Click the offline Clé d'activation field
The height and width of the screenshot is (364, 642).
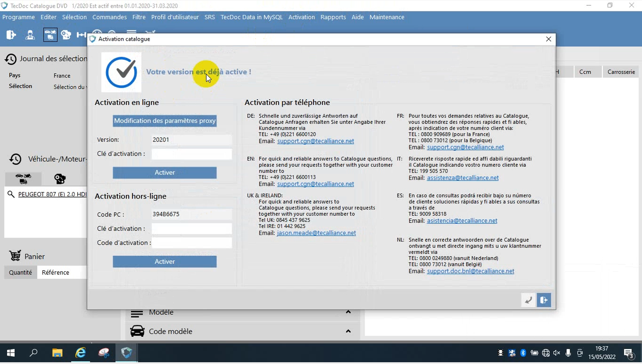(x=192, y=229)
